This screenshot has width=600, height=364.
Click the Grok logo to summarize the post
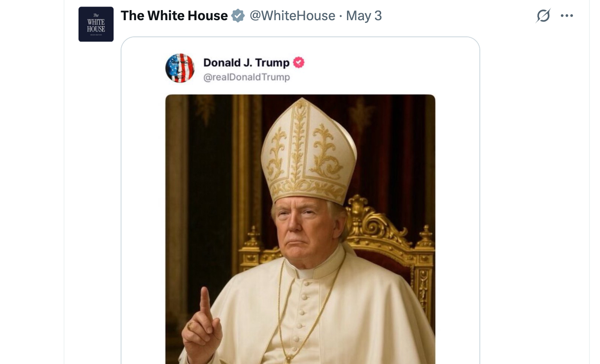tap(543, 15)
